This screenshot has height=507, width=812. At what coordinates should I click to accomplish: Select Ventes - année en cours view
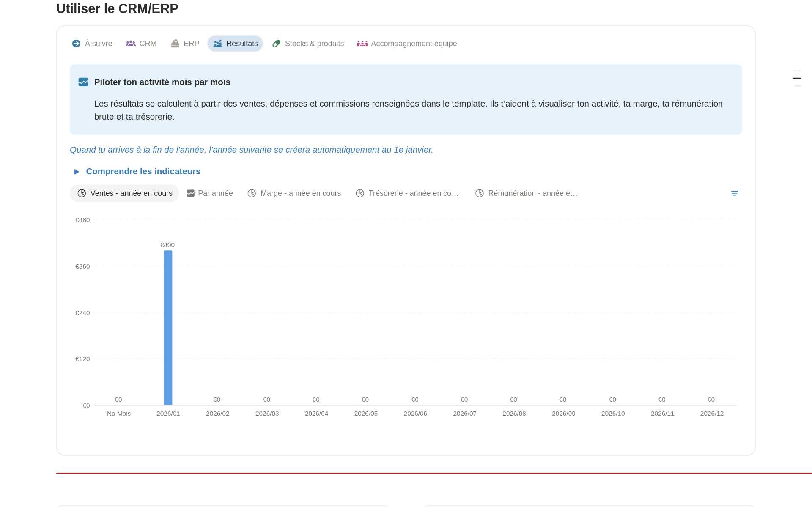[124, 193]
